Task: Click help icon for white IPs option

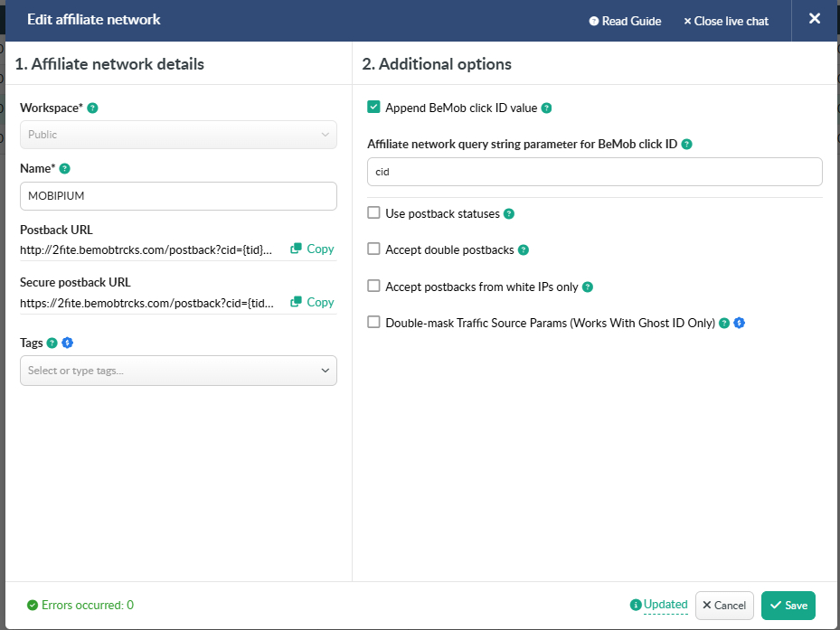Action: click(x=588, y=287)
